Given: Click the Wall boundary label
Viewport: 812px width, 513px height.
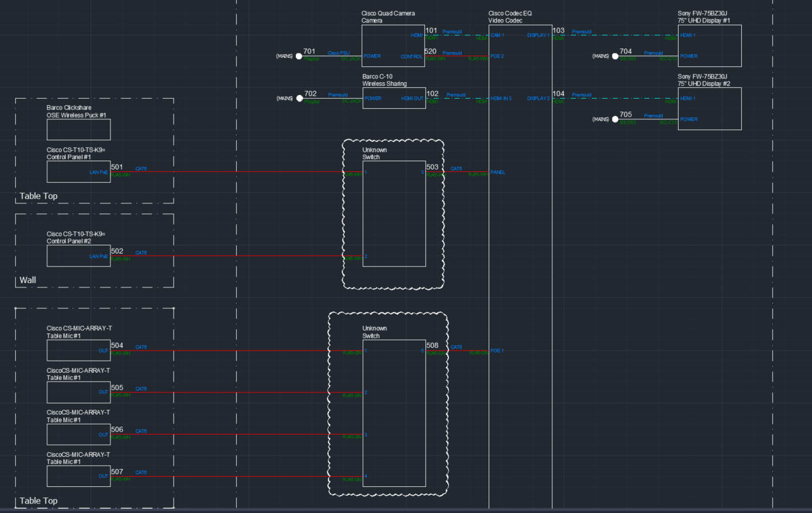Looking at the screenshot, I should (x=27, y=280).
